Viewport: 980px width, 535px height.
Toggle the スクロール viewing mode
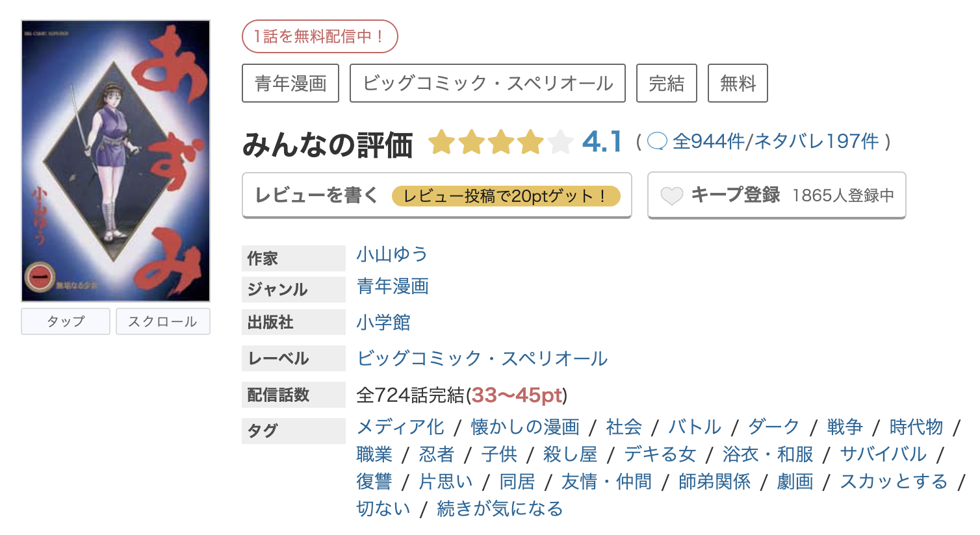coord(162,321)
